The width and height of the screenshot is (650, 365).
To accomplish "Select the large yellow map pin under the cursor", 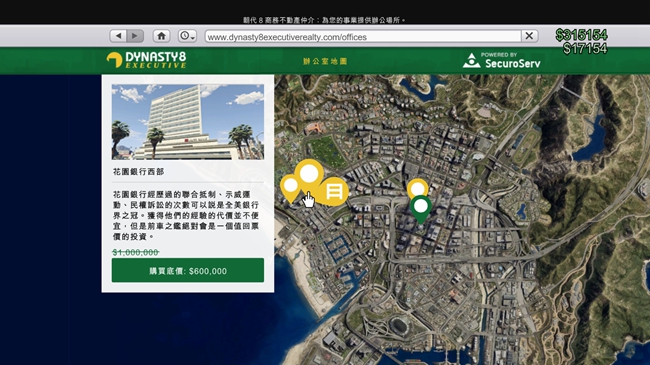I will [x=309, y=174].
